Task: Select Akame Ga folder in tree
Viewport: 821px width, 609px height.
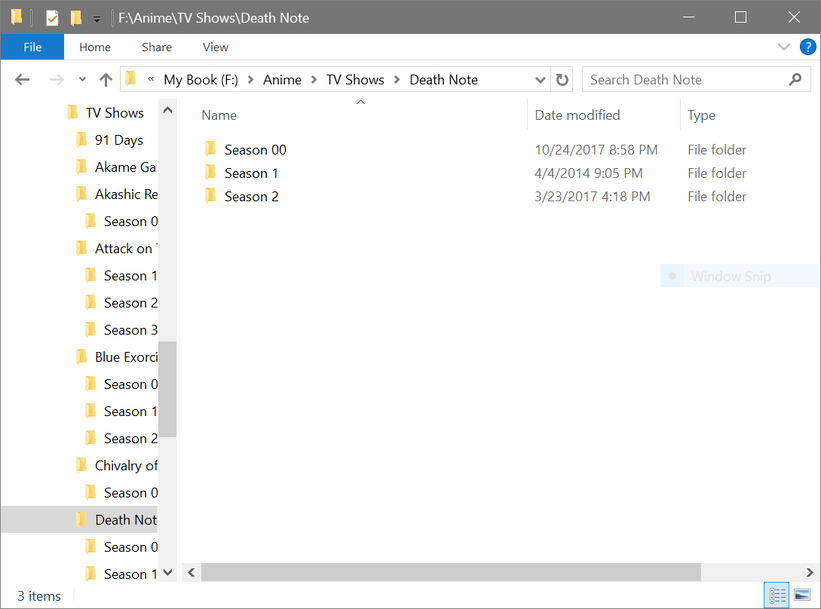Action: click(126, 167)
